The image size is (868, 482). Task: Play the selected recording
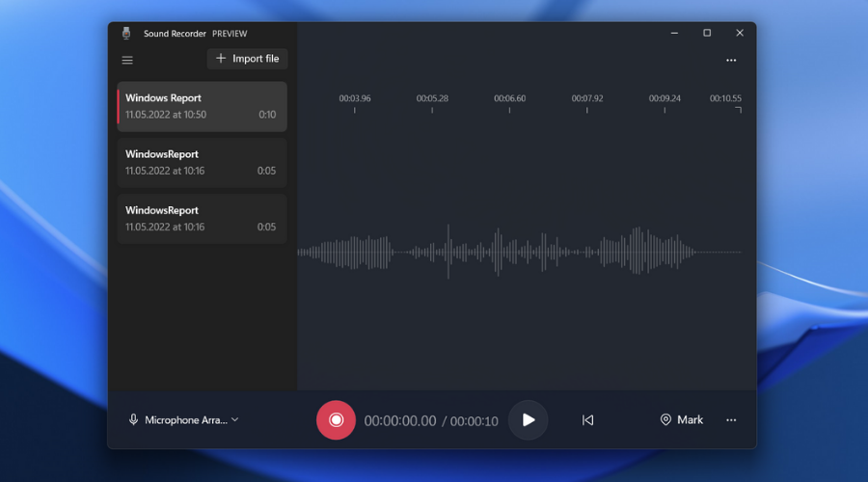point(528,420)
